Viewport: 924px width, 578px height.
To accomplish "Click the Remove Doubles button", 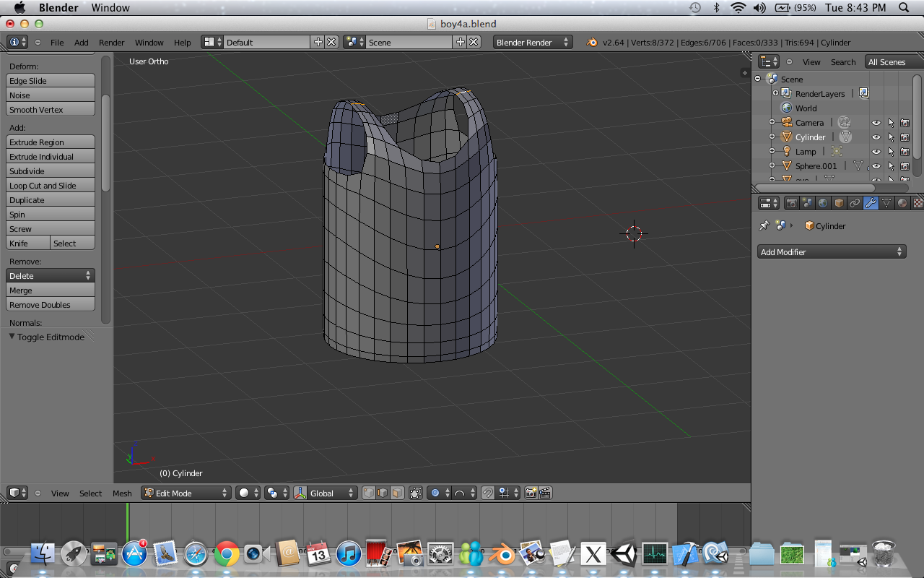I will pyautogui.click(x=51, y=305).
